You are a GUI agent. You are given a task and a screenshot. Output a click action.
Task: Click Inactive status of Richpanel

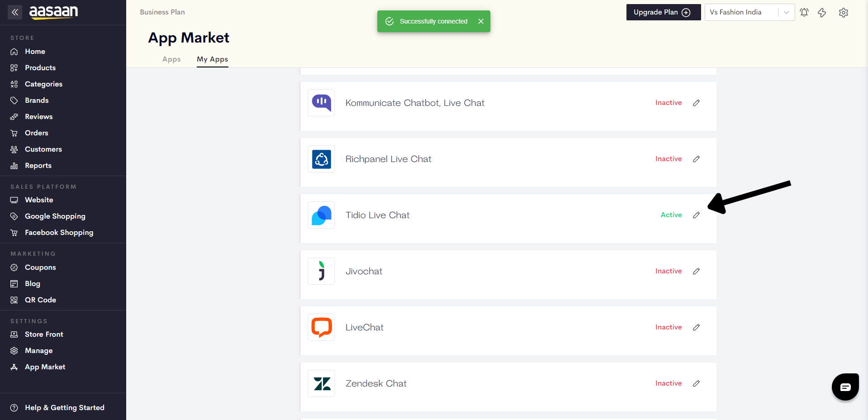(669, 159)
